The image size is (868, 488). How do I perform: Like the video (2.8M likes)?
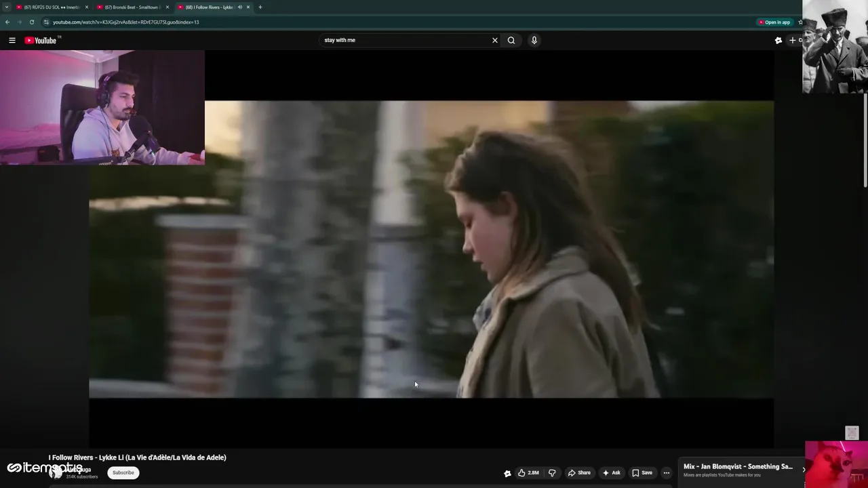(529, 472)
